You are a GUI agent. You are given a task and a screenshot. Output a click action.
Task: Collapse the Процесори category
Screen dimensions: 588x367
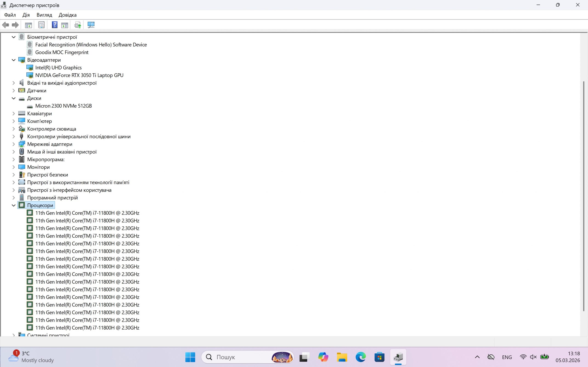(14, 205)
